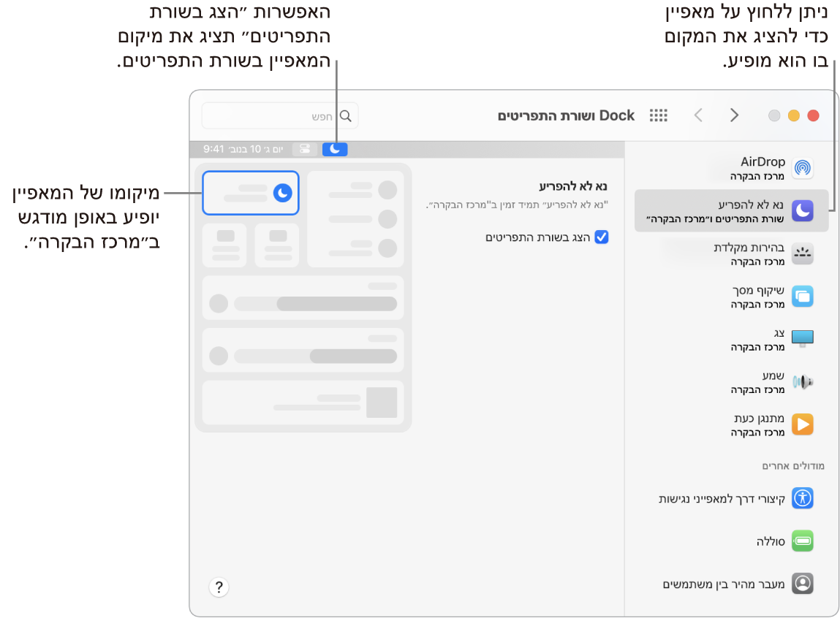Click the moon icon in the preview menu bar
This screenshot has height=618, width=840.
(x=335, y=149)
